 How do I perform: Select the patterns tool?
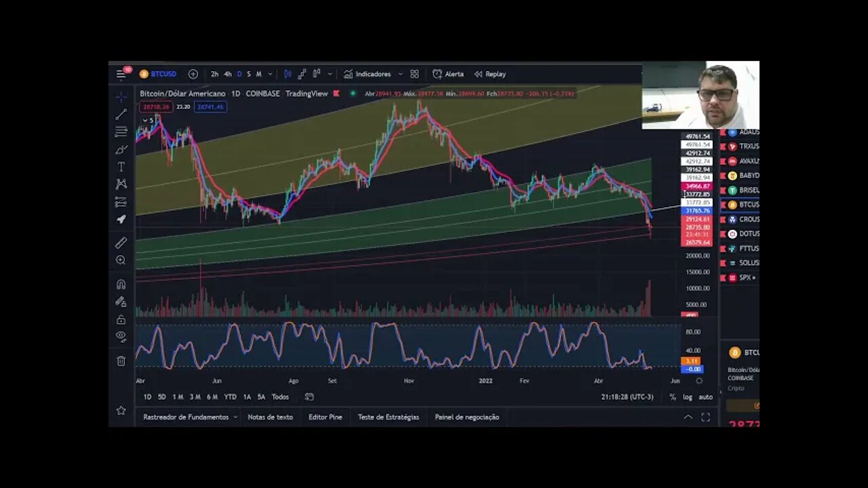pos(121,184)
